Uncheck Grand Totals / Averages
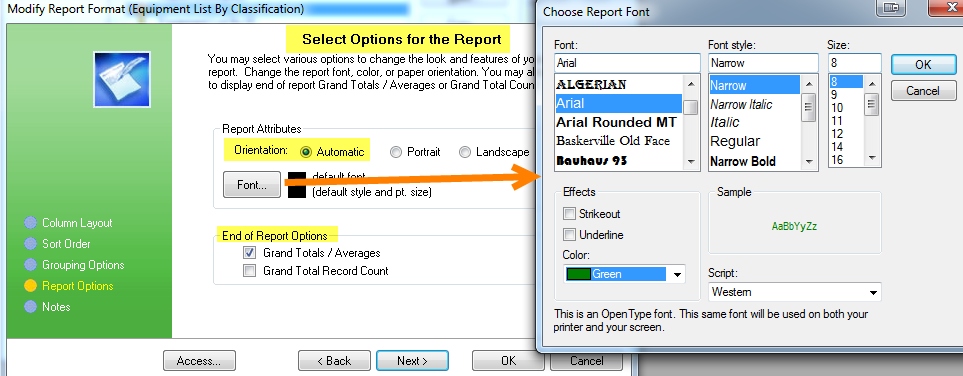 249,253
